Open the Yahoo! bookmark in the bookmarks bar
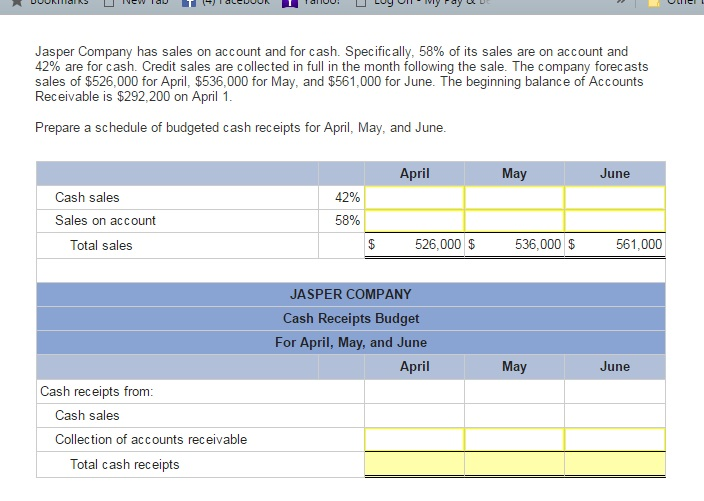 coord(312,3)
